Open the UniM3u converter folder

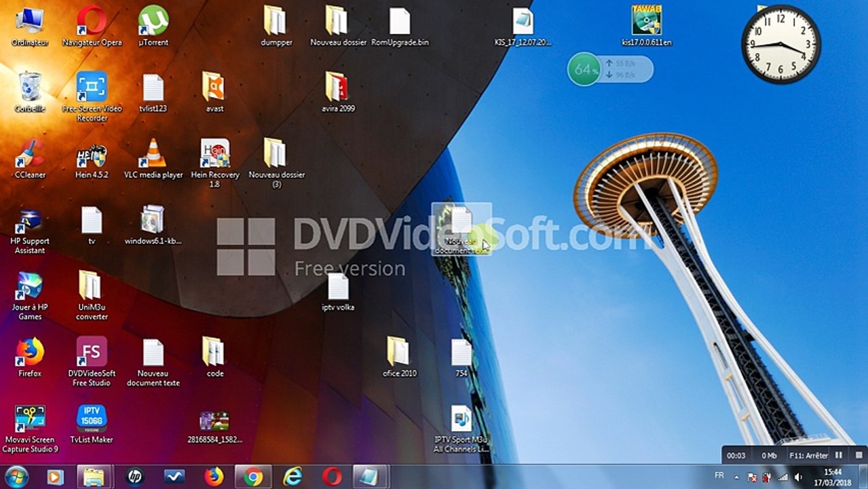click(92, 296)
